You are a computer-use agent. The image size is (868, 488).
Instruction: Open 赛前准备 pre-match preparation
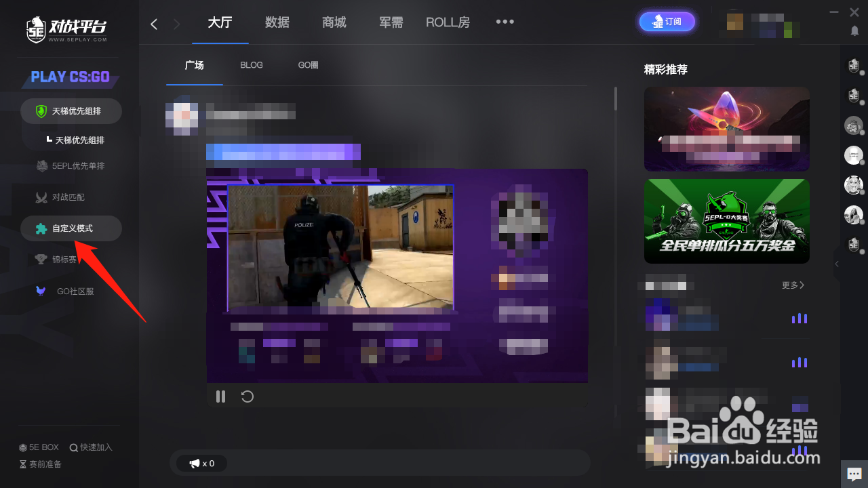[41, 464]
